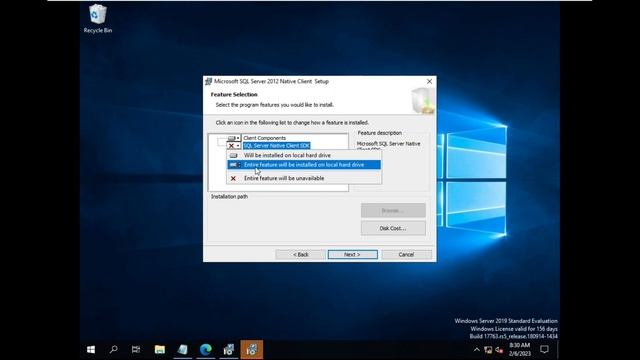
Task: Open the taskbar clock showing 8:30 AM
Action: pyautogui.click(x=520, y=350)
